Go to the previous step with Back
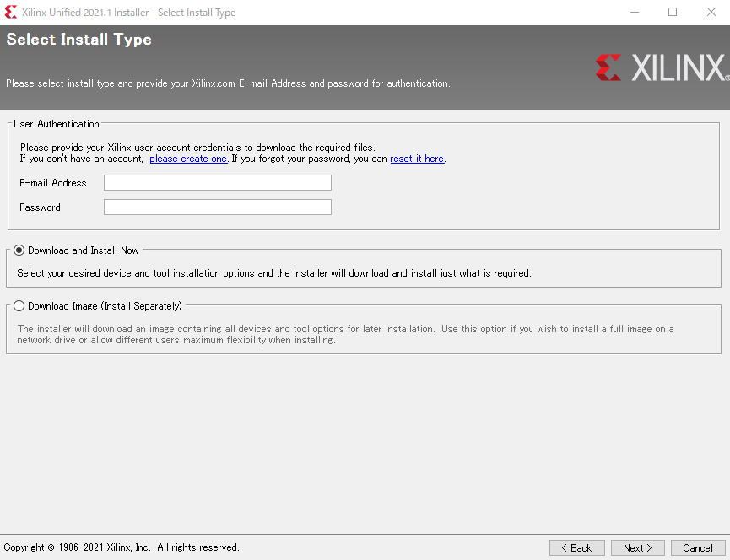730x560 pixels. pyautogui.click(x=576, y=547)
